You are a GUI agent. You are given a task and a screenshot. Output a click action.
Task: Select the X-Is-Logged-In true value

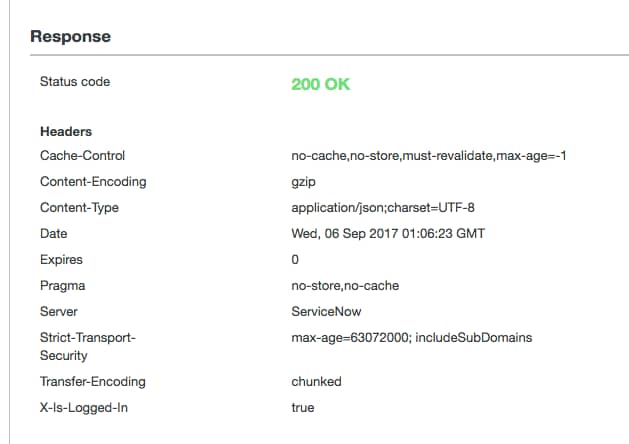pos(302,408)
